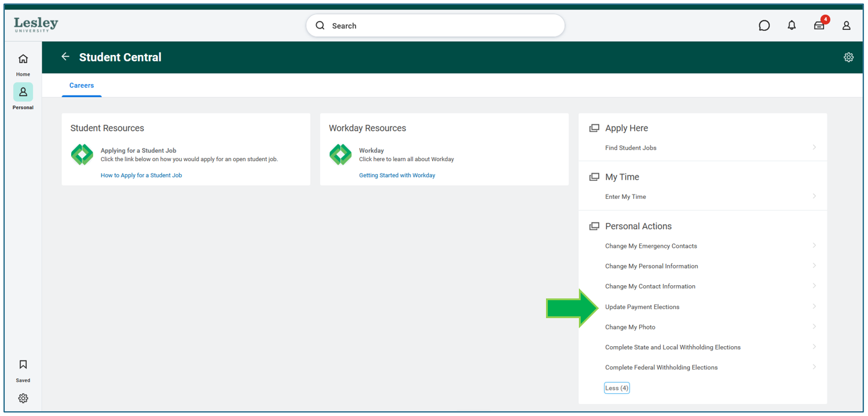Click the Workday Resources logo icon
868x416 pixels.
(341, 155)
